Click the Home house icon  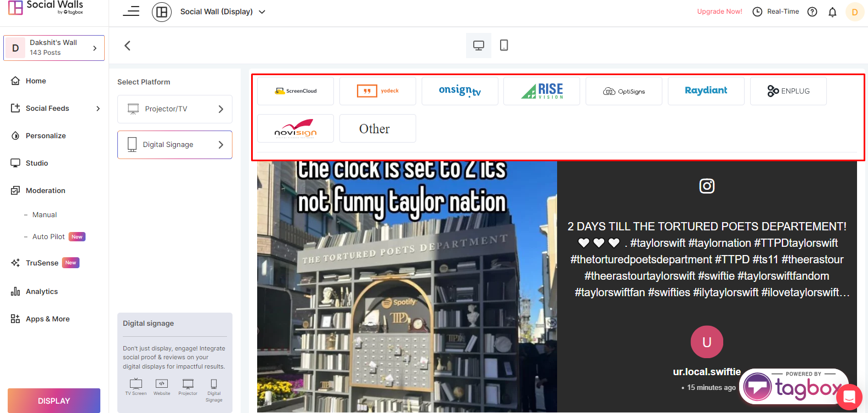(15, 81)
